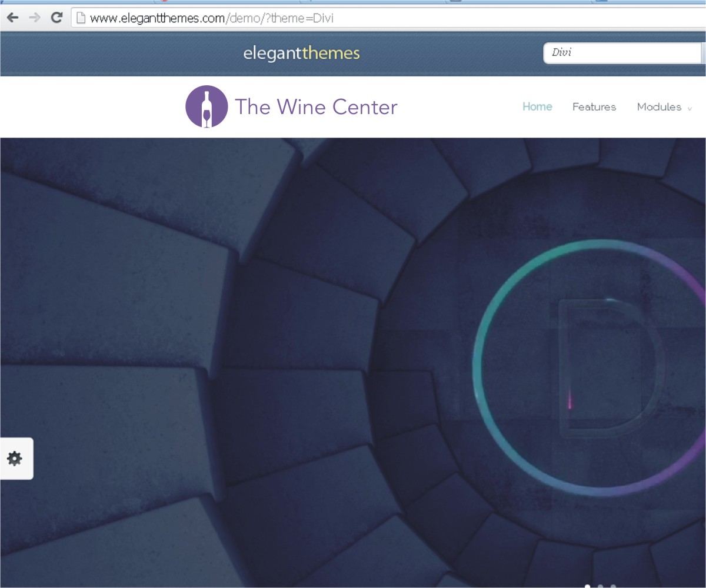Click the browser forward arrow

pyautogui.click(x=34, y=18)
